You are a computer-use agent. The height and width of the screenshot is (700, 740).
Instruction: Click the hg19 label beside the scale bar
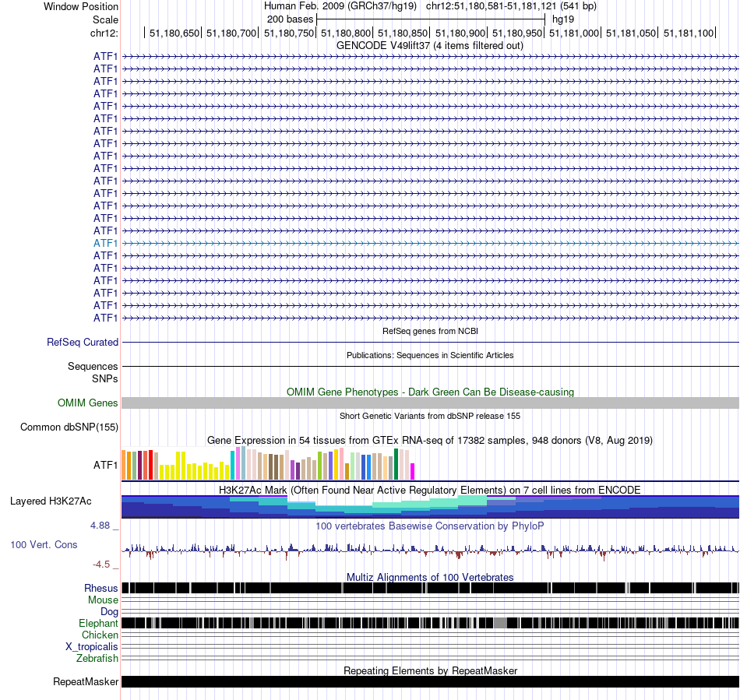(x=563, y=19)
